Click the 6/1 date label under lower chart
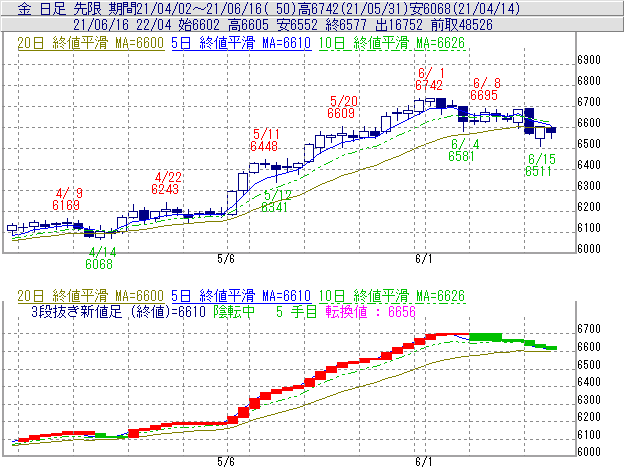624x473 pixels. 423,462
